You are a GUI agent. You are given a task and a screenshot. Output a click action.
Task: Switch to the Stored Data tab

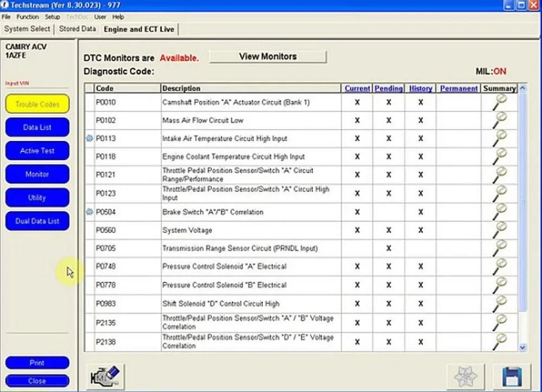[77, 29]
